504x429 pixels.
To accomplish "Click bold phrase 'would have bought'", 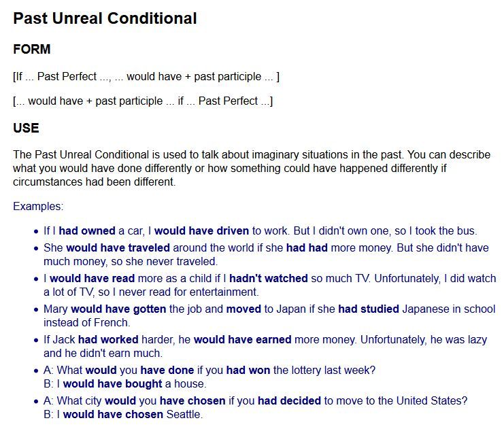I will pos(113,383).
